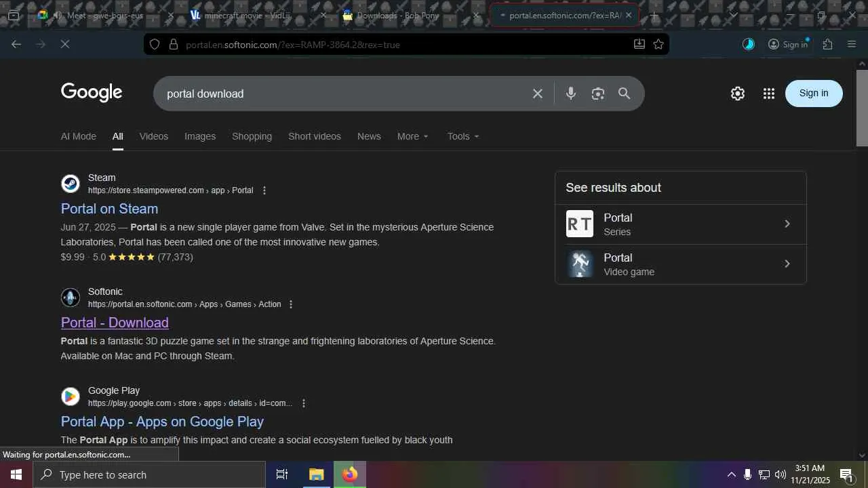Open the Firefox hamburger application menu

tap(852, 44)
